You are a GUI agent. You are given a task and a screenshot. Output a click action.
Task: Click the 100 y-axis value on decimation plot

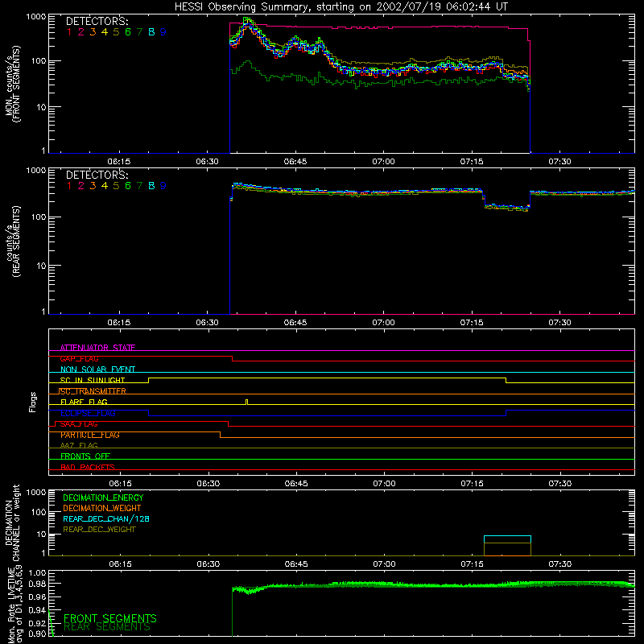tap(39, 512)
